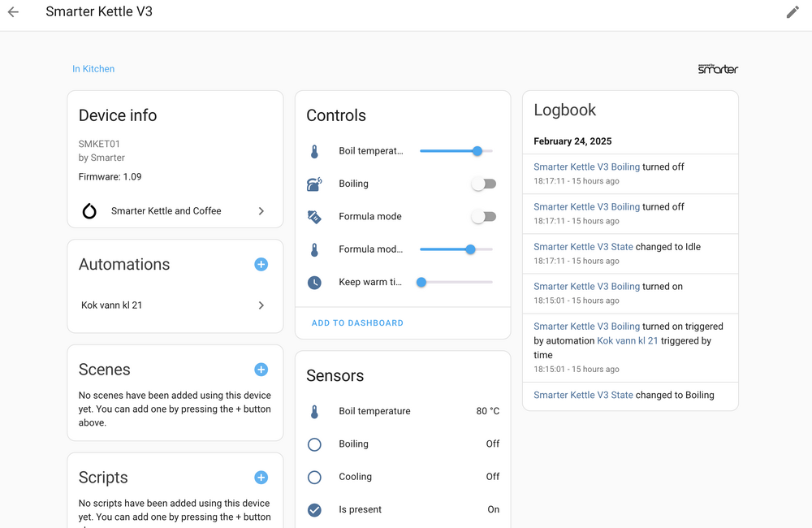This screenshot has width=812, height=528.
Task: Add a new script with plus icon
Action: tap(261, 478)
